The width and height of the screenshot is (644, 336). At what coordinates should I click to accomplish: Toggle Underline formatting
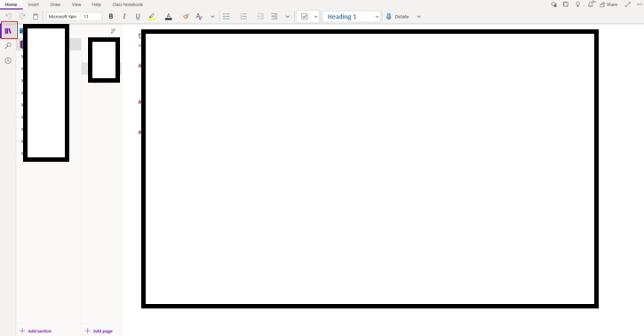click(138, 16)
